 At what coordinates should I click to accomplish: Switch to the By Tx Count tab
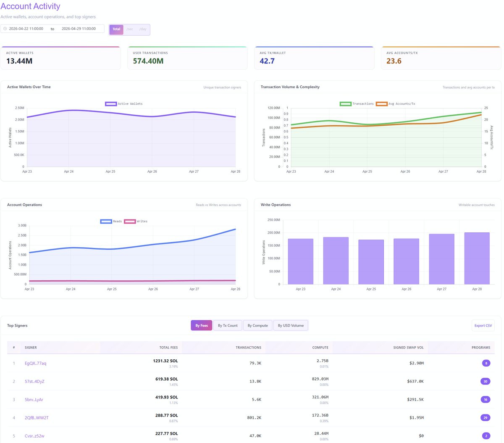[x=228, y=325]
